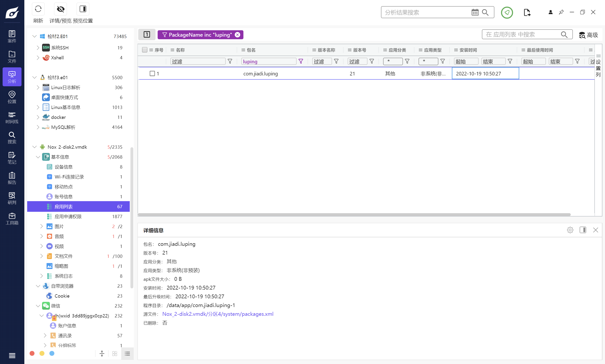The height and width of the screenshot is (364, 605).
Task: Open detail panel settings gear
Action: pyautogui.click(x=570, y=230)
